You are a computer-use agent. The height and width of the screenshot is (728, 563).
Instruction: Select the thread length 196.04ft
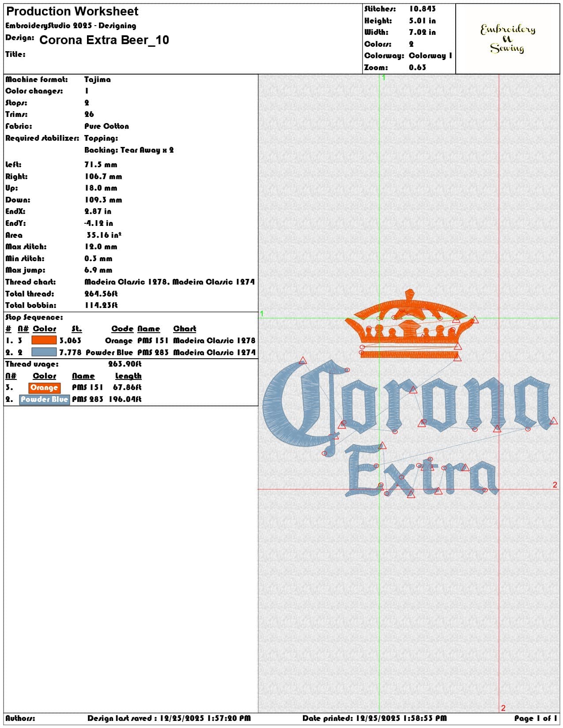tap(125, 399)
